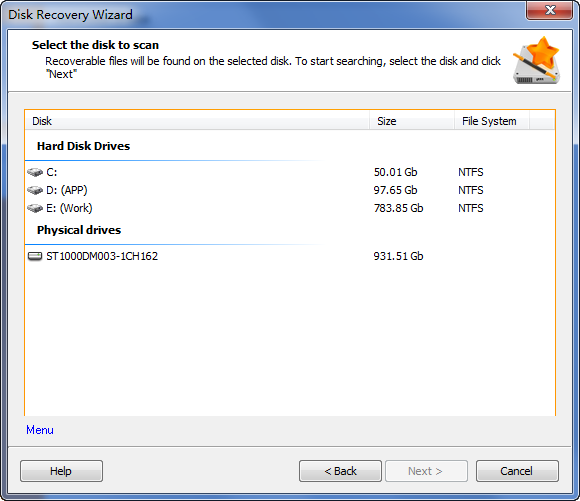This screenshot has height=501, width=580.
Task: Click the wizard star disk logo
Action: [536, 60]
